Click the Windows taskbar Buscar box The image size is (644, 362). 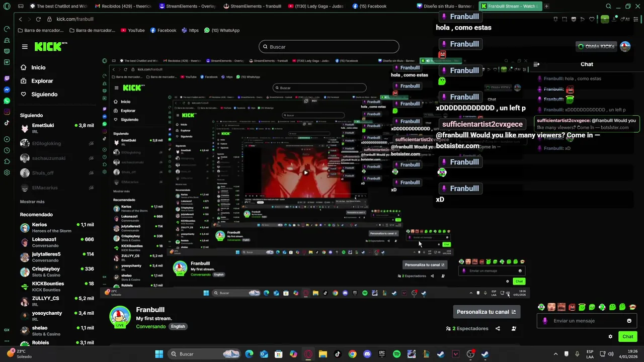pyautogui.click(x=204, y=354)
